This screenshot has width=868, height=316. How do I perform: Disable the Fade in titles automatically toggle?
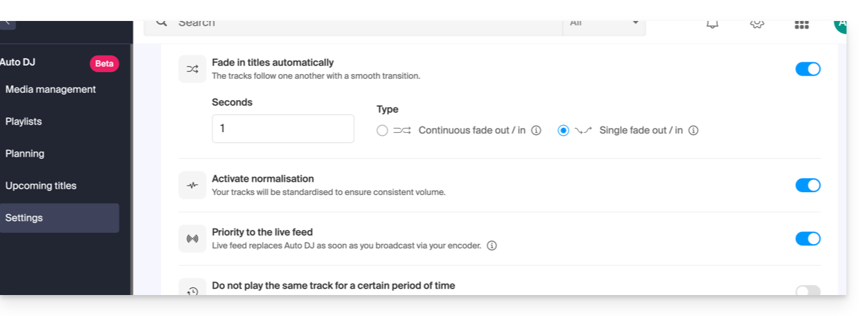click(x=808, y=69)
